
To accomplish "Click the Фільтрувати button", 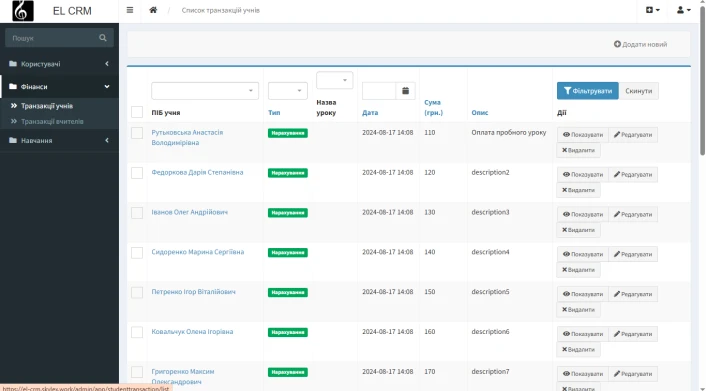I will [x=588, y=91].
